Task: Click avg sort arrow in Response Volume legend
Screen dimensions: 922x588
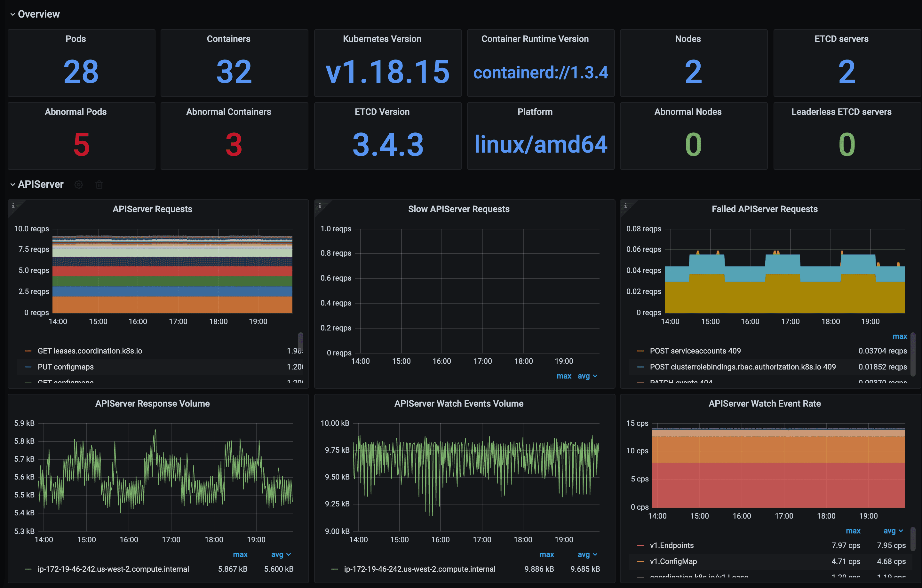Action: click(288, 554)
